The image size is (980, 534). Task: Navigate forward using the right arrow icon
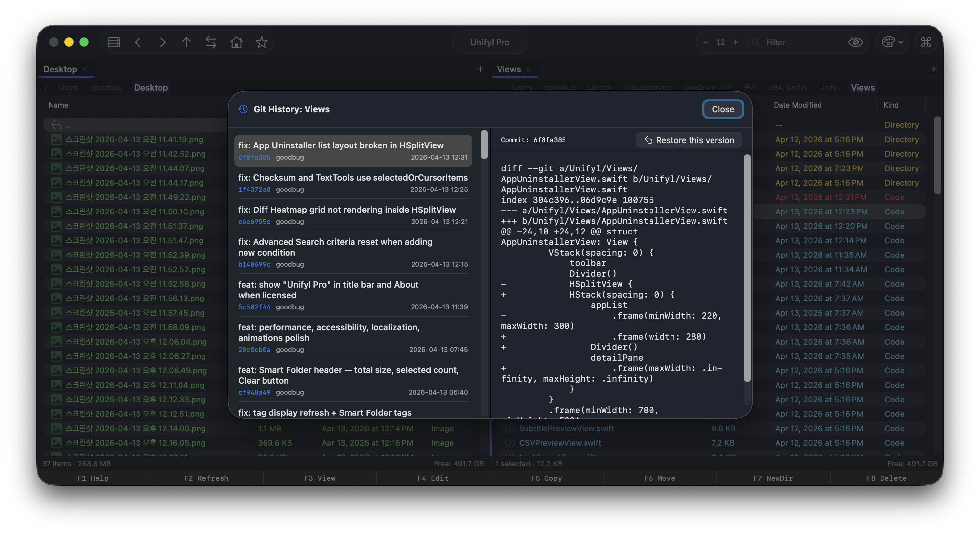tap(162, 42)
